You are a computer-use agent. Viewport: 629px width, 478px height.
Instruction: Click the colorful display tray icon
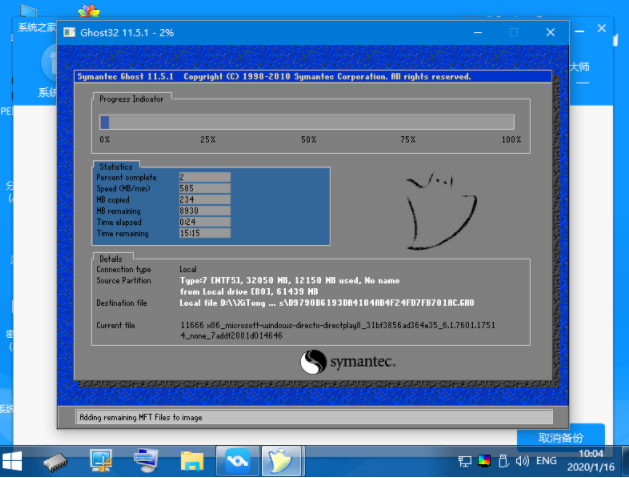[485, 461]
